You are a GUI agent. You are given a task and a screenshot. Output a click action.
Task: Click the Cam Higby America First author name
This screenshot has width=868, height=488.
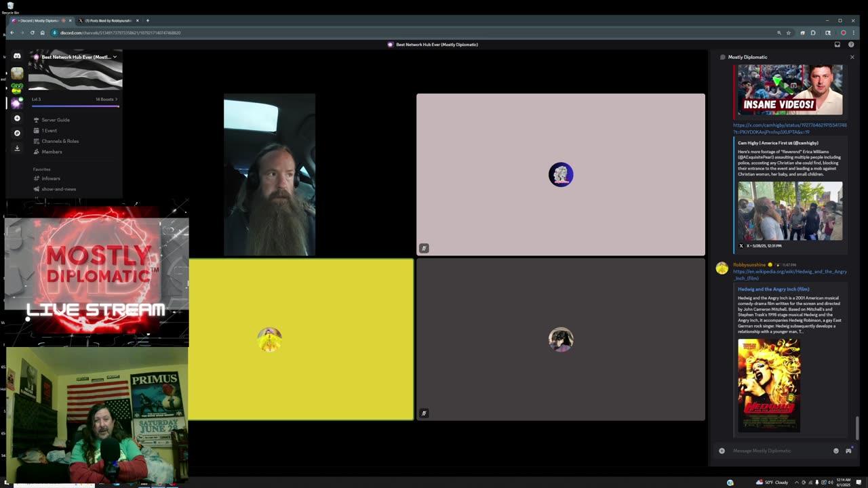click(778, 143)
